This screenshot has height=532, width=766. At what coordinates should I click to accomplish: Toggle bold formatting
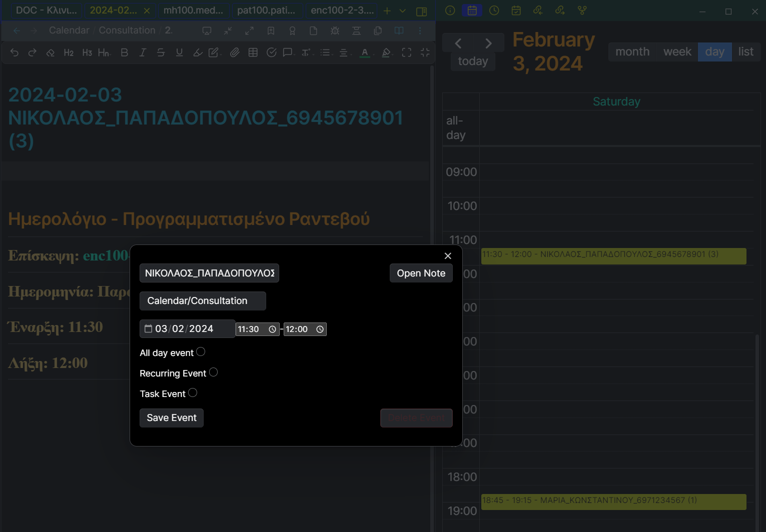pos(124,52)
